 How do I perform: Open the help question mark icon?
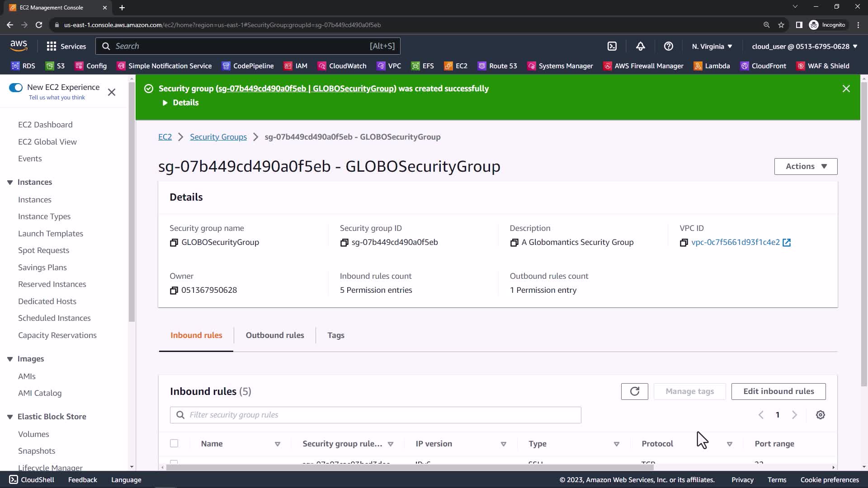pos(668,46)
